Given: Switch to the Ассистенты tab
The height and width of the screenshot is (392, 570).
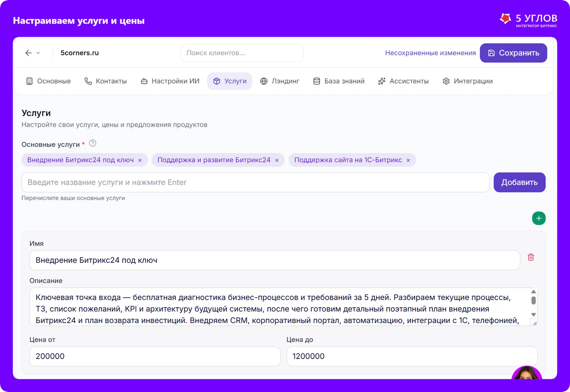Looking at the screenshot, I should click(403, 81).
